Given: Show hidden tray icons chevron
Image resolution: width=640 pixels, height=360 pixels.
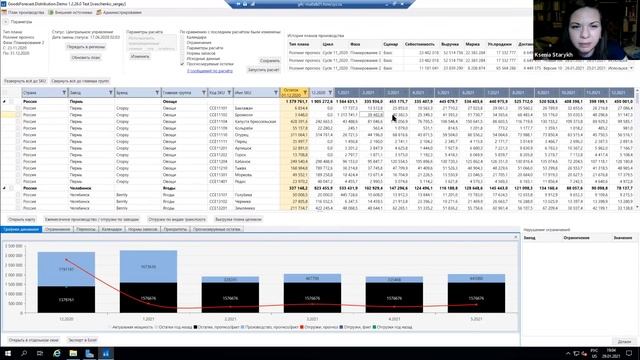Looking at the screenshot, I should (x=568, y=353).
